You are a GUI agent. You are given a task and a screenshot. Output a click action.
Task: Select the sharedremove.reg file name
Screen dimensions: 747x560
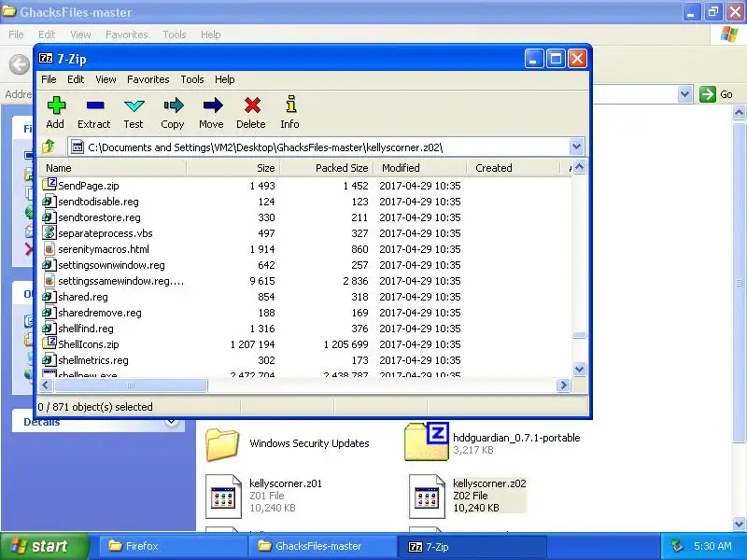100,313
